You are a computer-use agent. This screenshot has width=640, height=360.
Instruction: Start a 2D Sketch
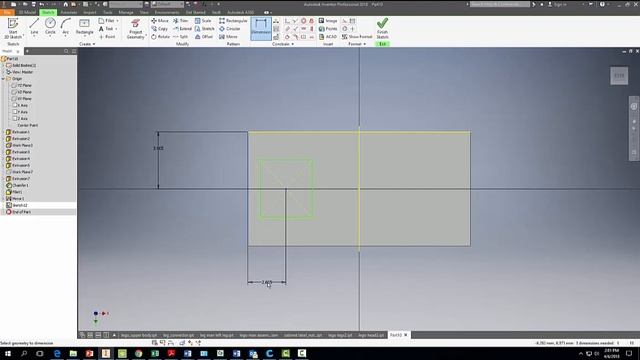[x=13, y=28]
